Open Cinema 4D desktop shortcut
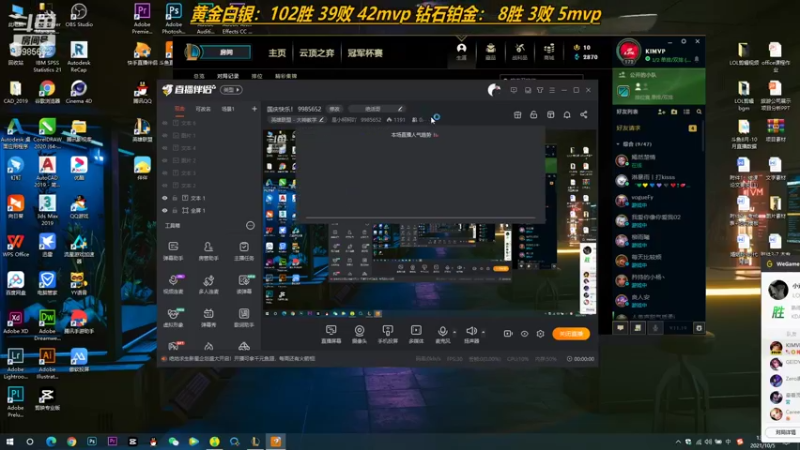Viewport: 800px width, 450px height. 79,92
